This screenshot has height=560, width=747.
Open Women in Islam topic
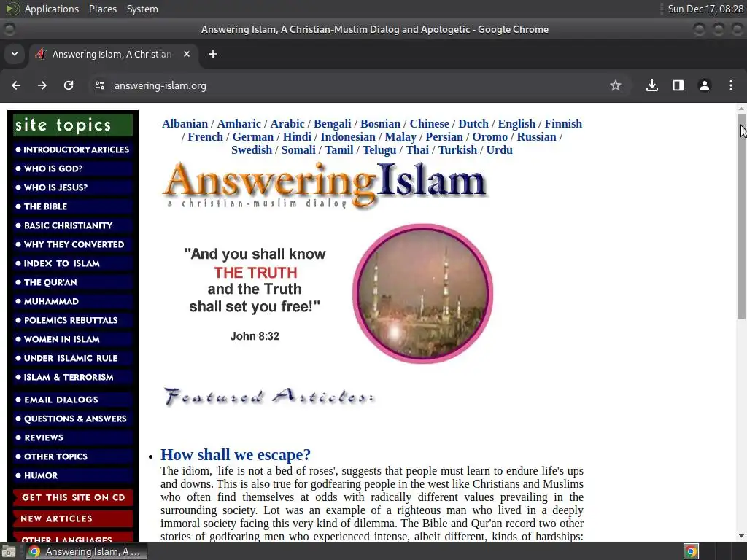(73, 339)
